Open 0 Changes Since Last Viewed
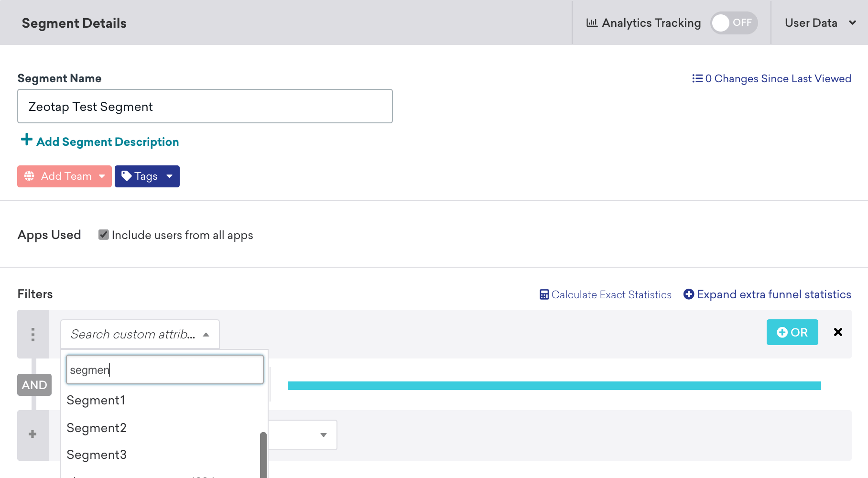 point(777,78)
